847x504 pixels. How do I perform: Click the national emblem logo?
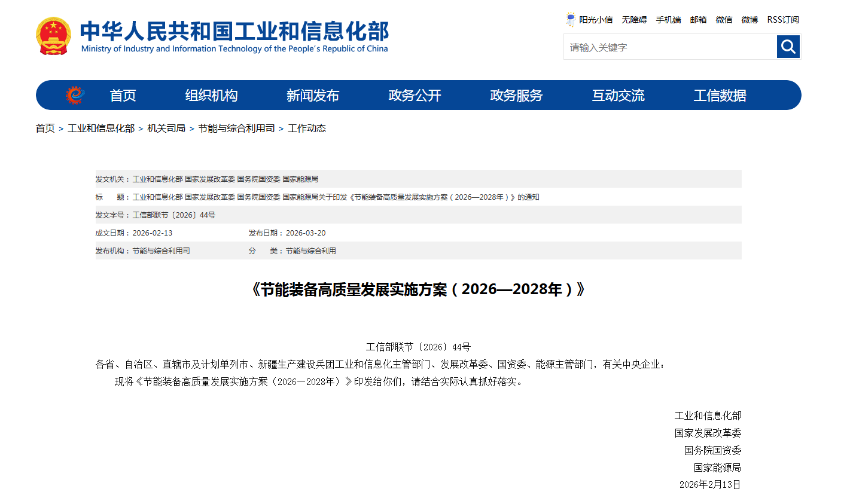tap(53, 36)
